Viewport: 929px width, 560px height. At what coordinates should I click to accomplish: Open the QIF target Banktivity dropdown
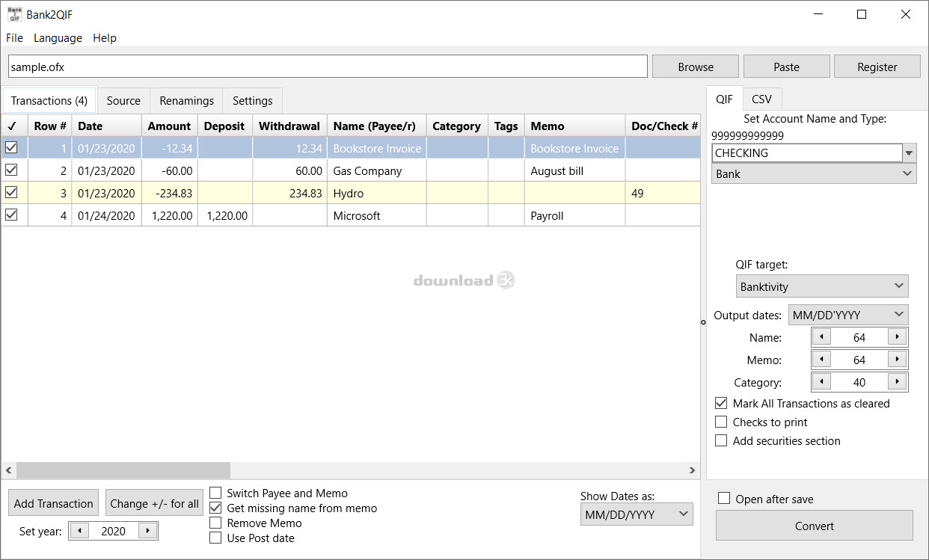(x=822, y=286)
